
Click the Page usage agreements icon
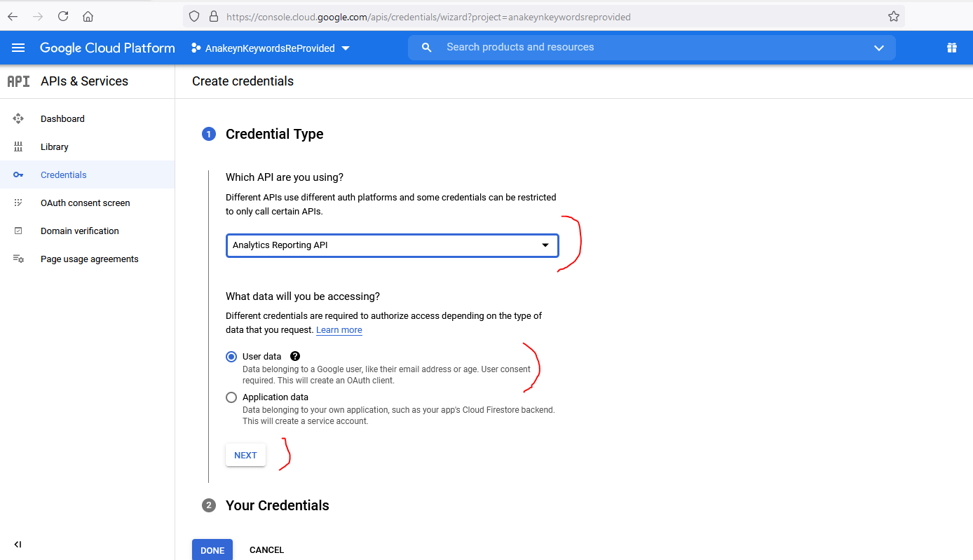[x=18, y=259]
